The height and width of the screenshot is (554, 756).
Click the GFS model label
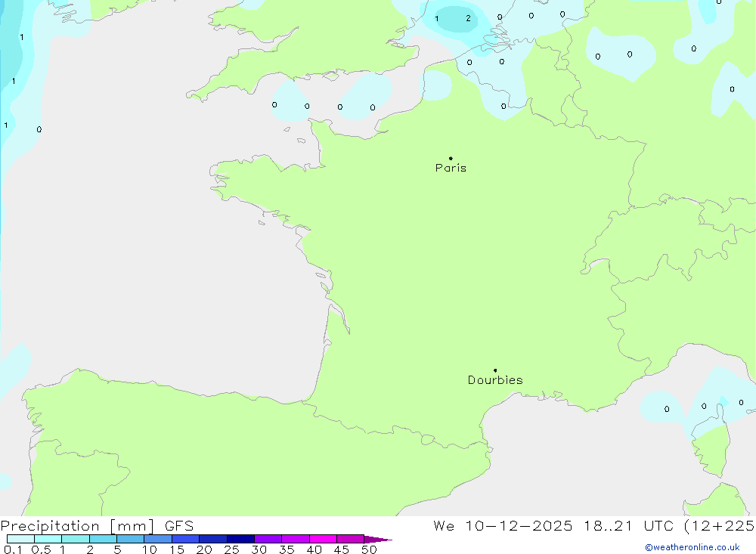(178, 526)
